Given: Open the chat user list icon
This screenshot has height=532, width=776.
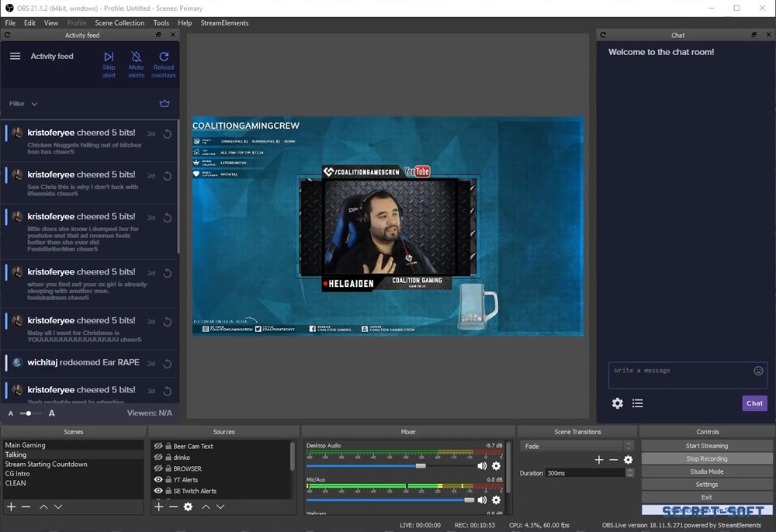Looking at the screenshot, I should (x=637, y=403).
